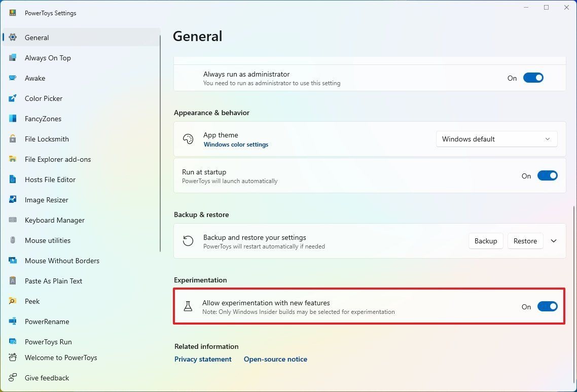Click the Mouse utilities mouse icon
Screen dimensions: 577x392
click(13, 240)
